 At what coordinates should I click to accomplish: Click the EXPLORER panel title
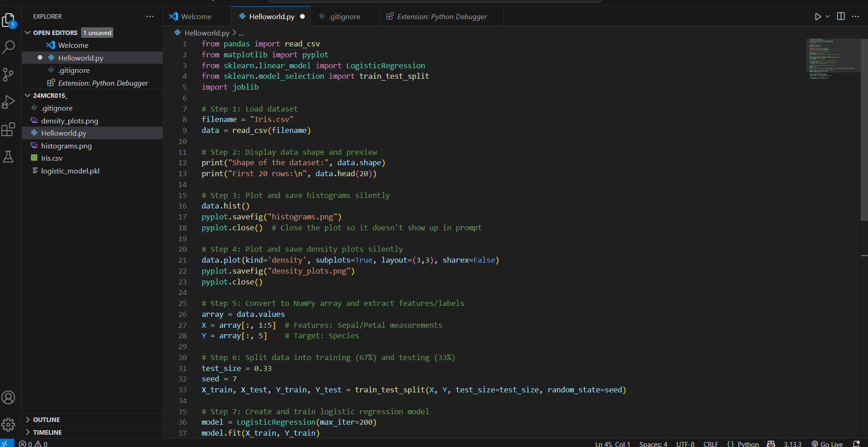[47, 16]
